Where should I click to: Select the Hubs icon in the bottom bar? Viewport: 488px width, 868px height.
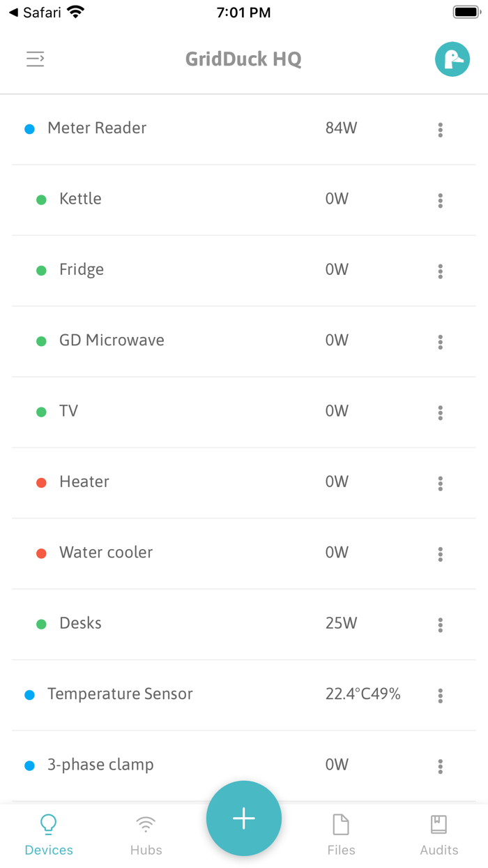click(x=146, y=825)
